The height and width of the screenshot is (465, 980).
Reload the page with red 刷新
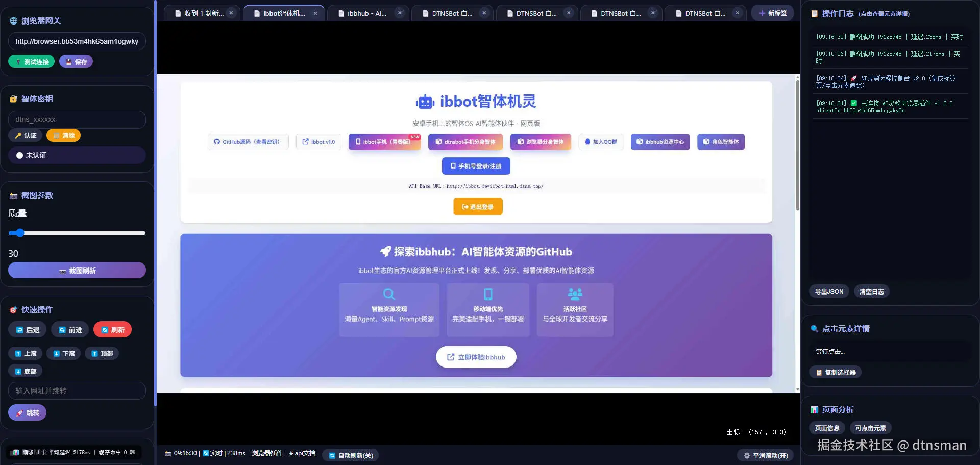[112, 330]
